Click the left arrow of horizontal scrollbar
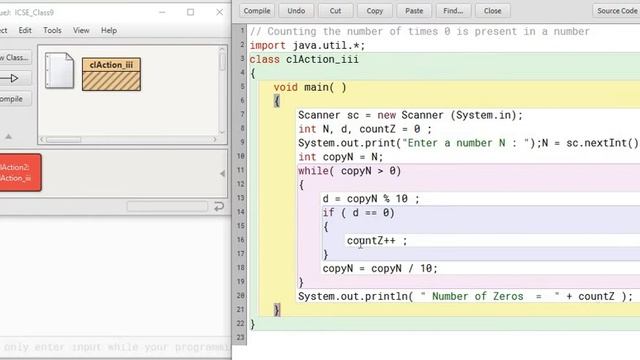Viewport: 640px width, 360px height. pyautogui.click(x=42, y=140)
